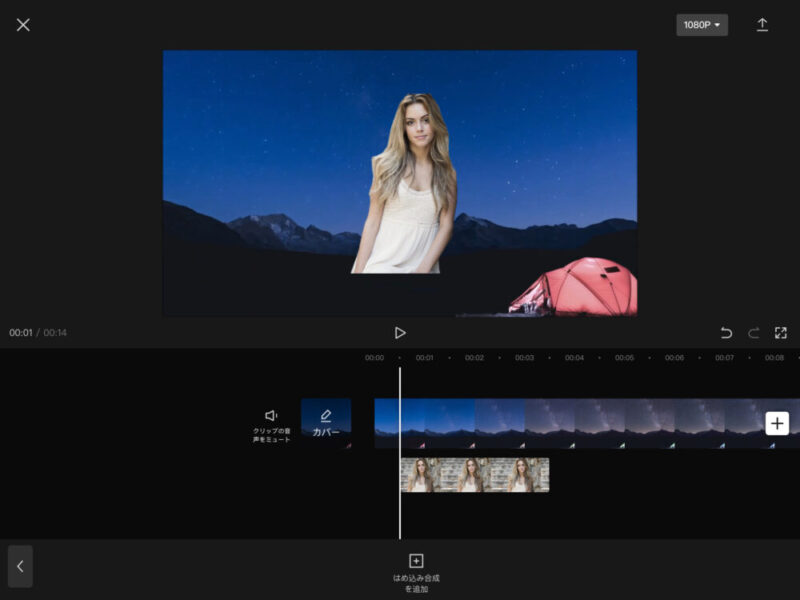Undo the last edit
Image resolution: width=800 pixels, height=600 pixels.
(x=727, y=333)
